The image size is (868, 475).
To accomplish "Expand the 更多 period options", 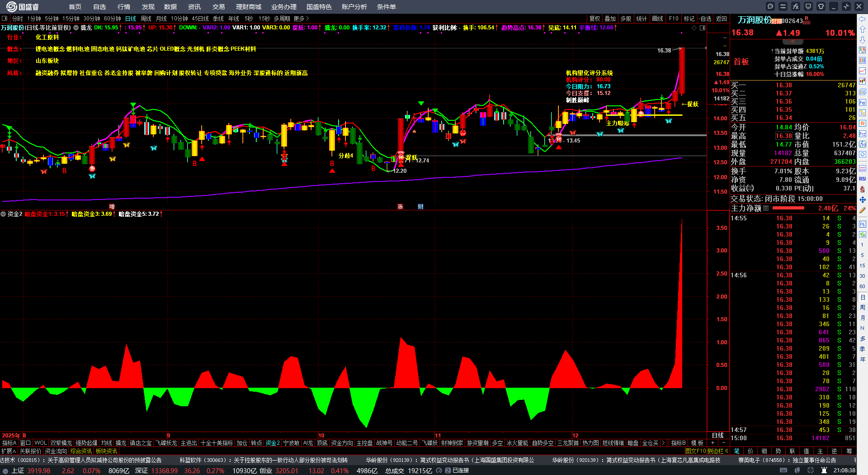I will [301, 19].
